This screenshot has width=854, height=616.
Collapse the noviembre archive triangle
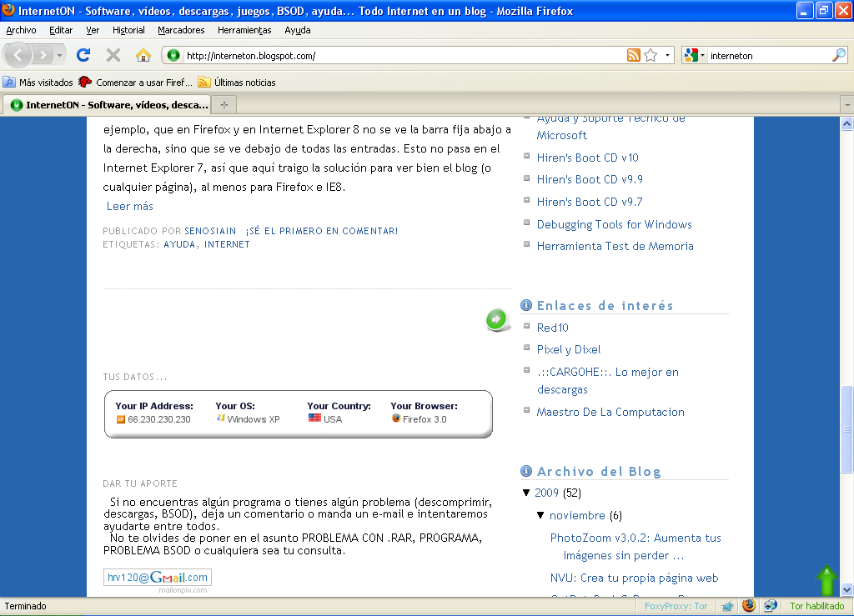pyautogui.click(x=540, y=515)
